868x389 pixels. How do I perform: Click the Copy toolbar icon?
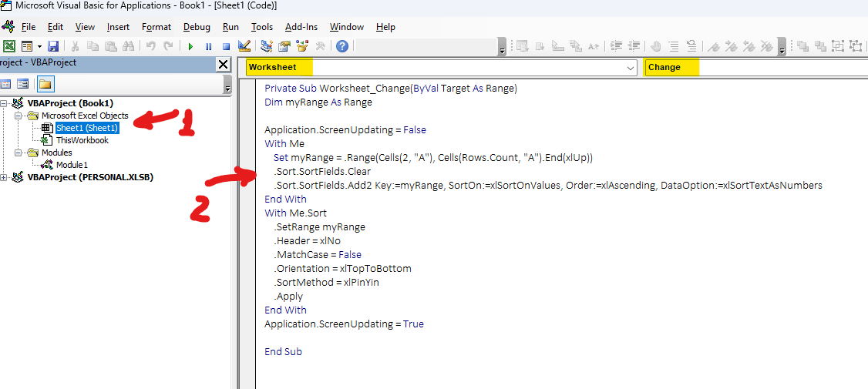click(93, 46)
